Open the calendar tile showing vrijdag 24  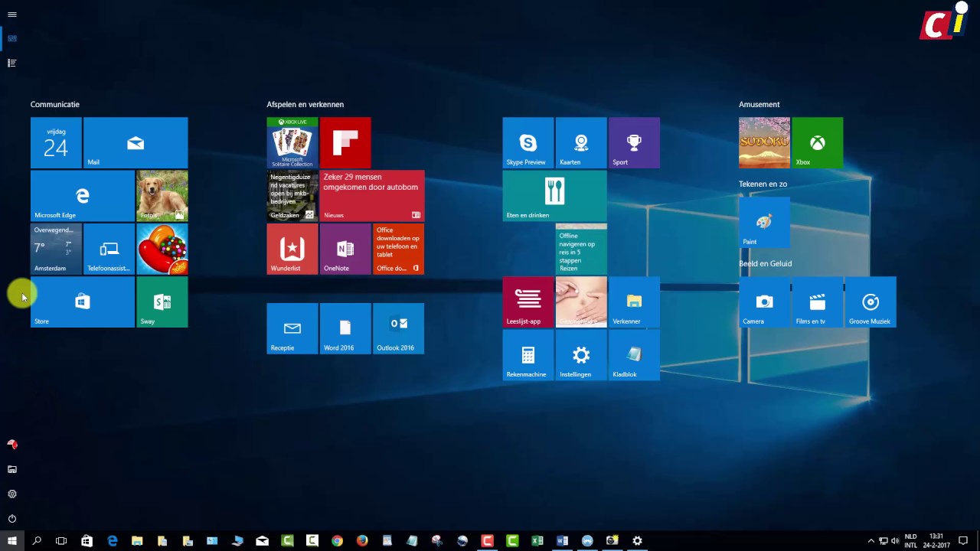pos(56,142)
